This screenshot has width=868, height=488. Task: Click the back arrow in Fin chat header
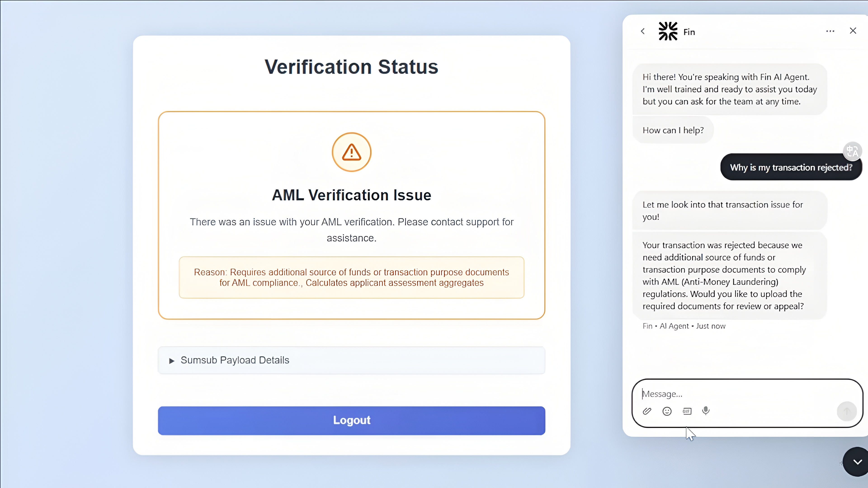point(643,31)
